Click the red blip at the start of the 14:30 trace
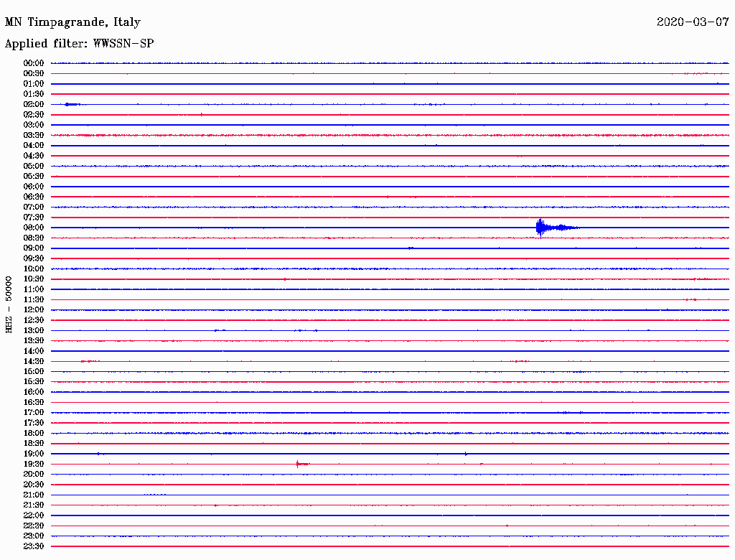The height and width of the screenshot is (560, 735). click(90, 361)
